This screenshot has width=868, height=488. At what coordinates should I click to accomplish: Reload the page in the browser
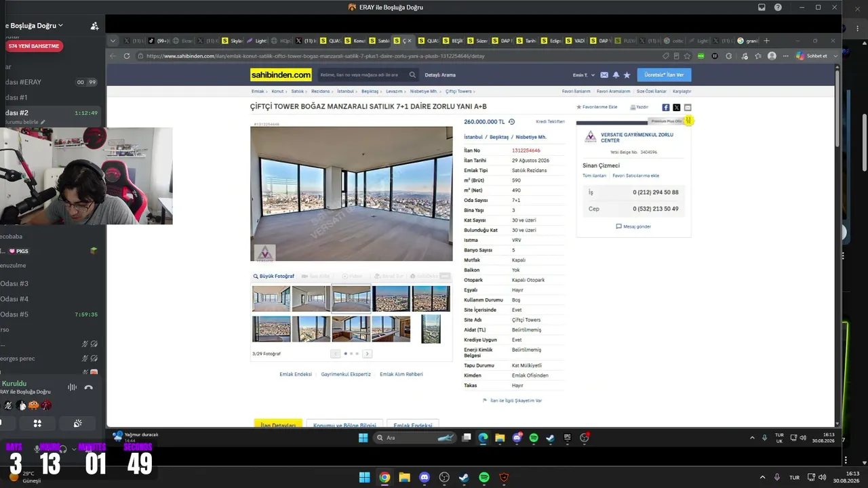127,56
